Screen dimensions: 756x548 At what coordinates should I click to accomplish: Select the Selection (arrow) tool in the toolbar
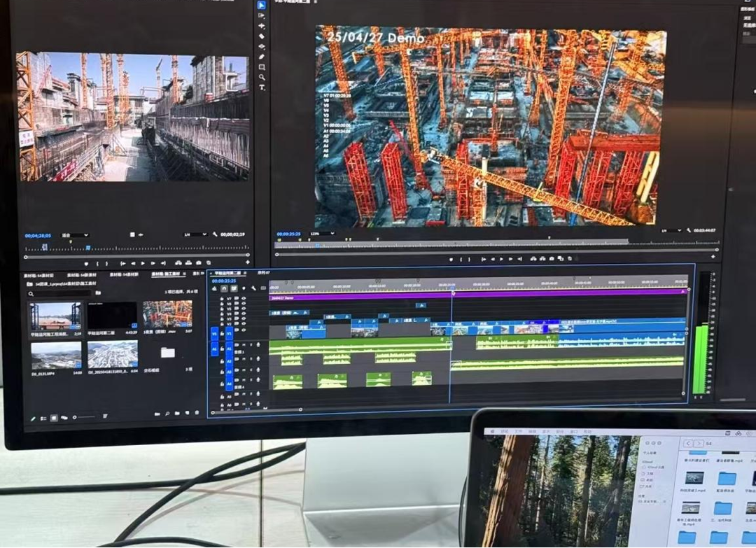click(261, 6)
